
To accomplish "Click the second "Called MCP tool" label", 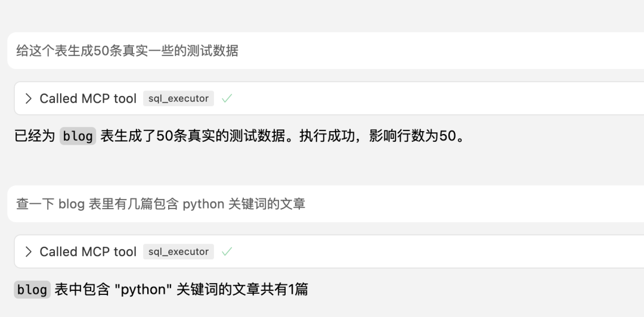I will [x=88, y=252].
